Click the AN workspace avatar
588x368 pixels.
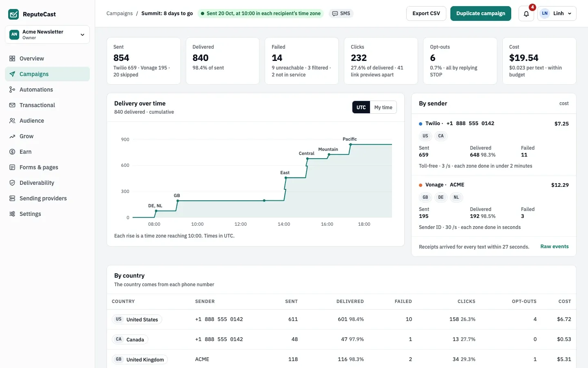tap(14, 34)
